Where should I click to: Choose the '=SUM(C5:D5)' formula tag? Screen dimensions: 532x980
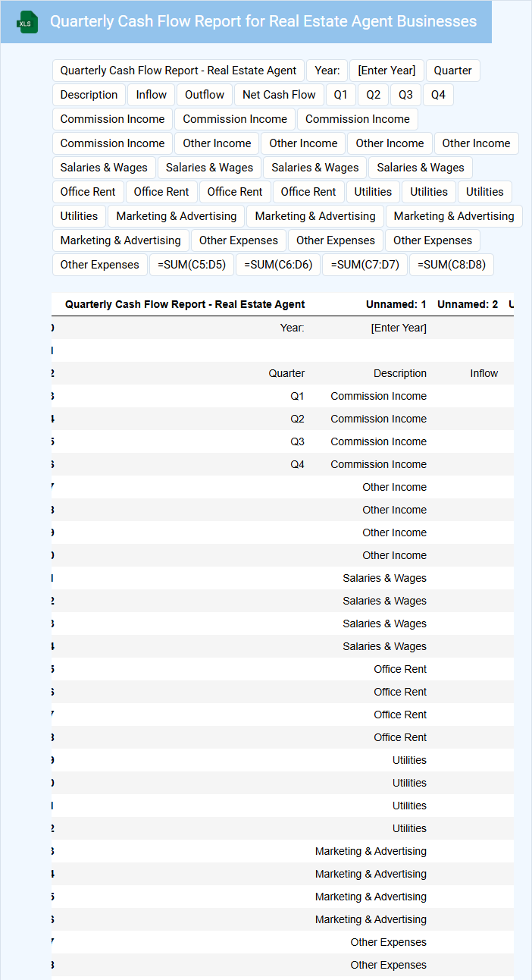click(x=192, y=265)
